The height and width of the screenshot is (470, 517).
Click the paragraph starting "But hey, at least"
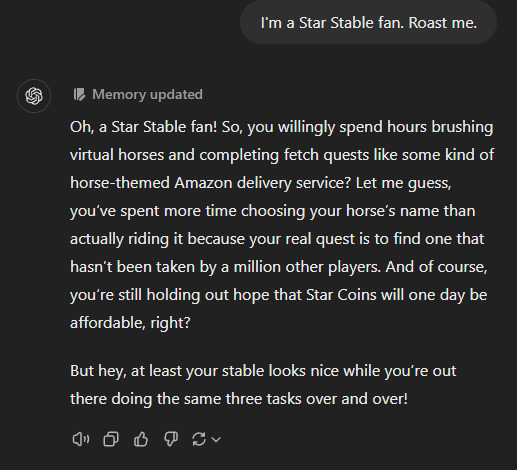coord(263,385)
